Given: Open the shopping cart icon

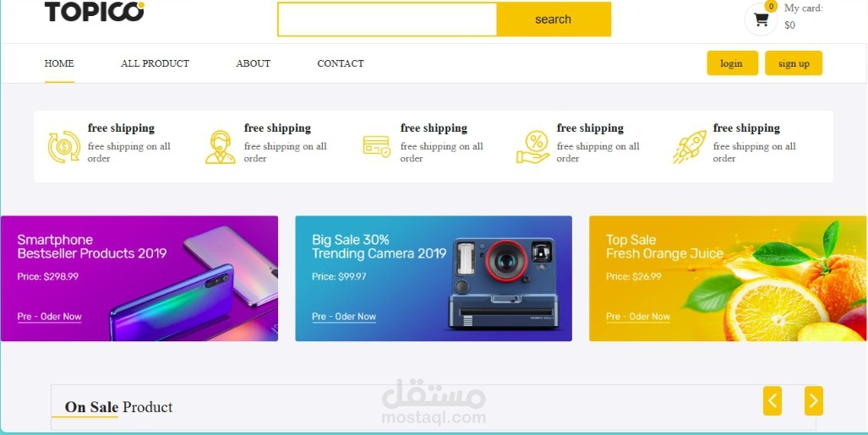Looking at the screenshot, I should click(x=762, y=19).
